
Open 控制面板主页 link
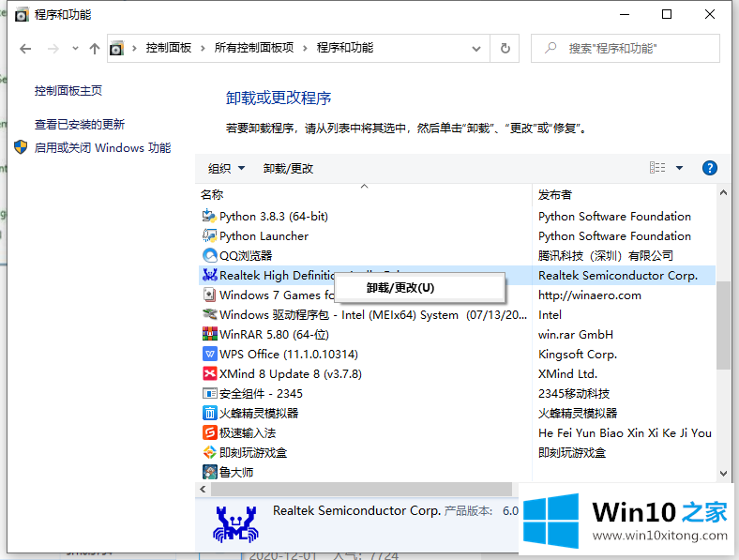click(68, 90)
